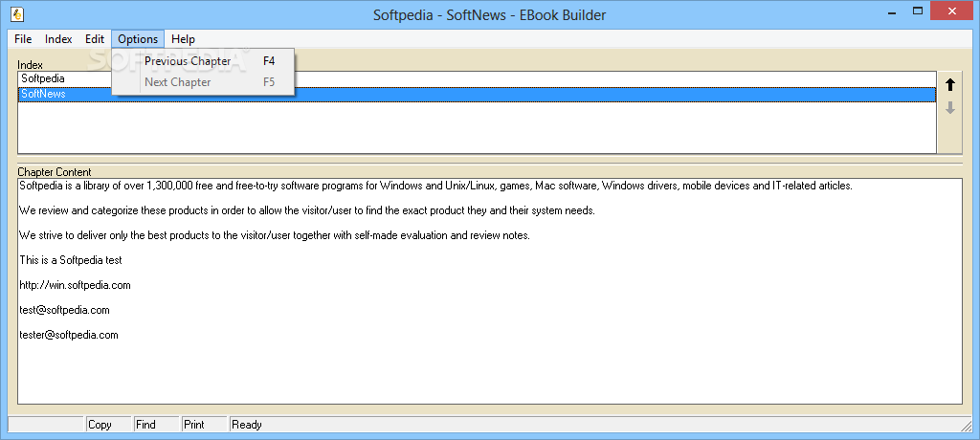This screenshot has width=980, height=440.
Task: Click the Ready status text
Action: pyautogui.click(x=247, y=425)
